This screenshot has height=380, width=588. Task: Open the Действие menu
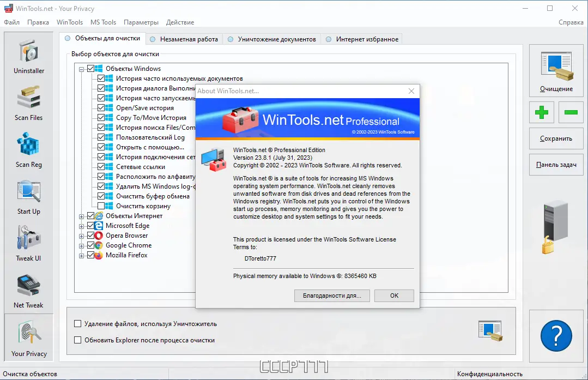click(180, 22)
